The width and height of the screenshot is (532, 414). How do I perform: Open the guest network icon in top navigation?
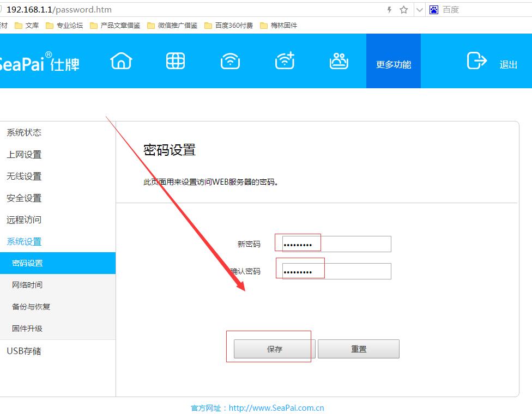[x=339, y=61]
